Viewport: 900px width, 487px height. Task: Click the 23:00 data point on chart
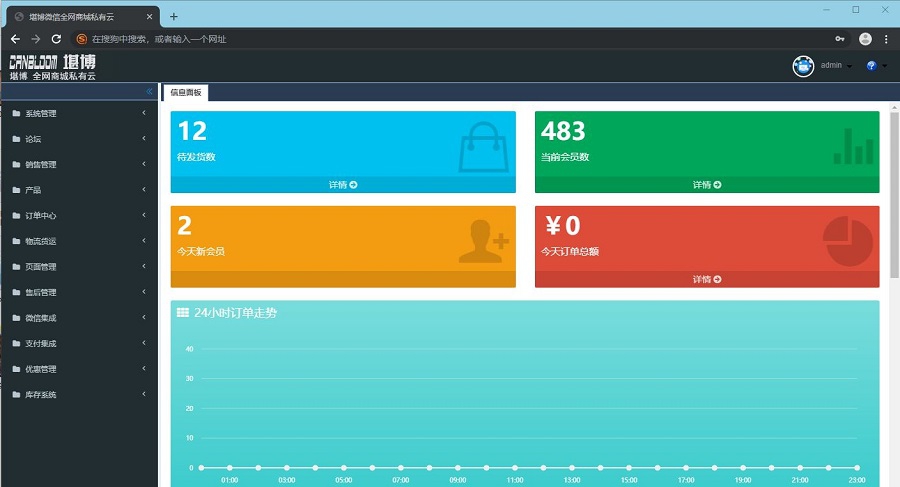coord(857,467)
